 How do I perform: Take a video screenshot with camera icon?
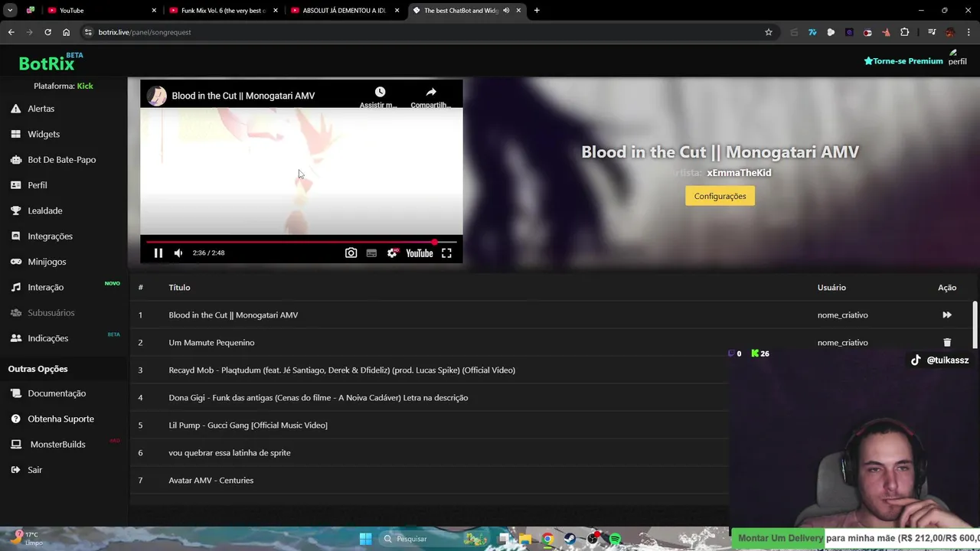(x=351, y=253)
